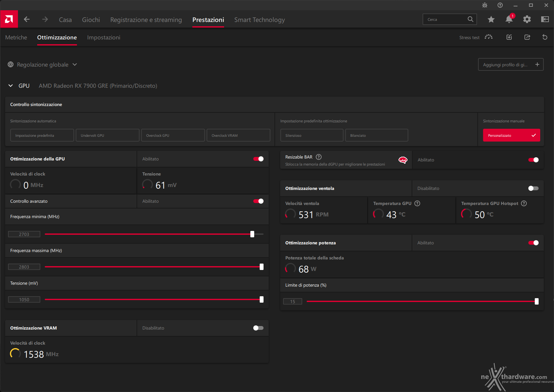Viewport: 554px width, 392px height.
Task: Open Registrazione e streaming tab
Action: pos(146,20)
